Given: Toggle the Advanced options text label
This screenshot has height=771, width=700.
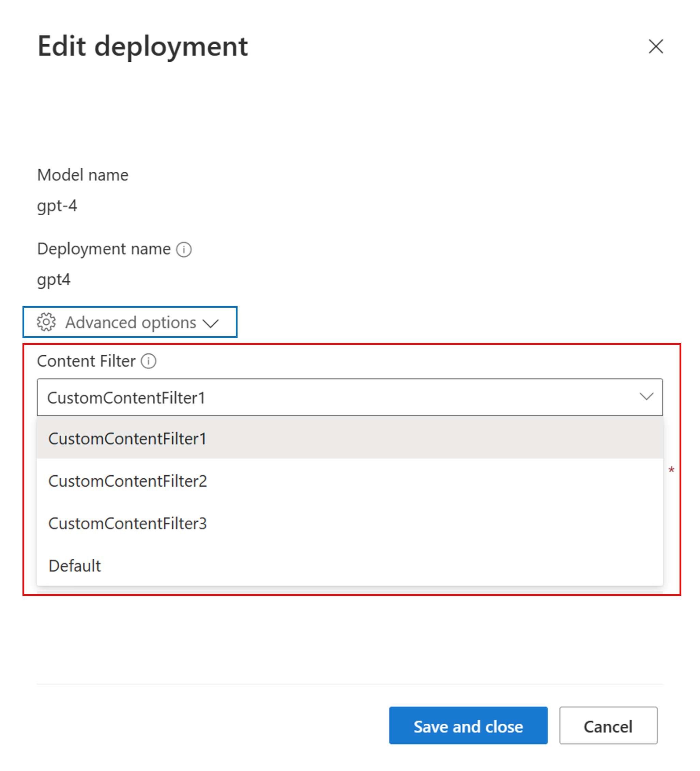Looking at the screenshot, I should pyautogui.click(x=131, y=323).
